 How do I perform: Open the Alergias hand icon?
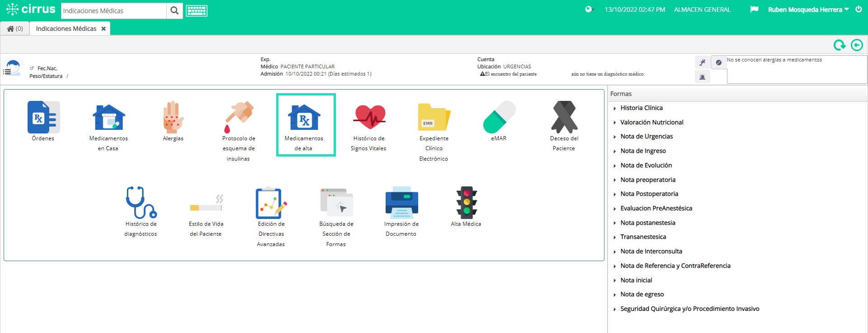173,117
